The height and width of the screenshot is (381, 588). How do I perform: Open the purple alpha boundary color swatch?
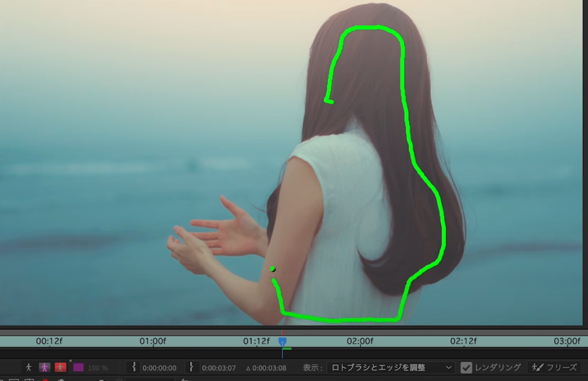tap(78, 367)
